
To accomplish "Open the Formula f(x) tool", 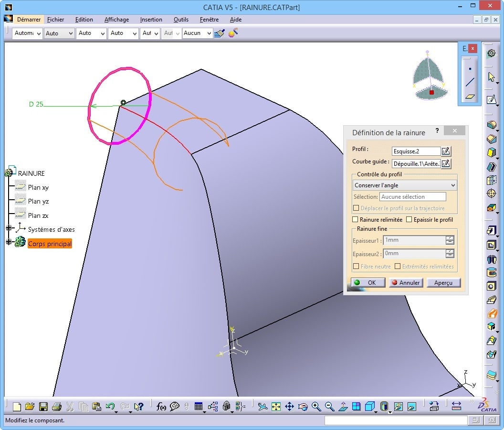I will click(x=161, y=407).
